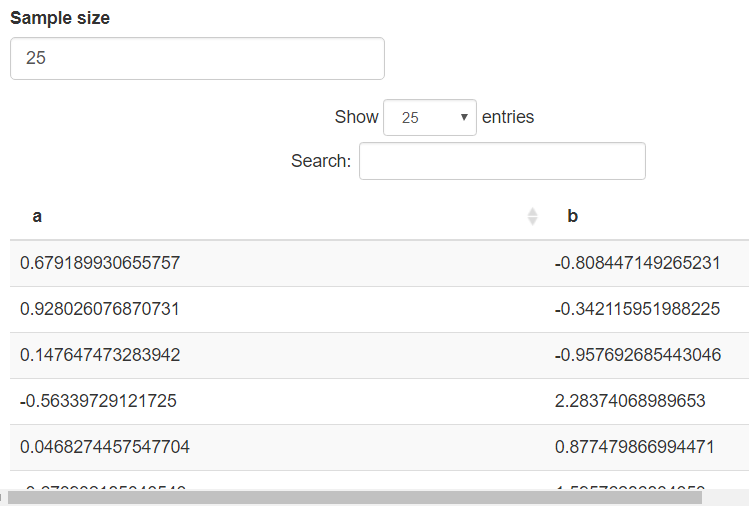This screenshot has height=512, width=749.
Task: Select cell 0.147647473283942
Action: (x=100, y=355)
